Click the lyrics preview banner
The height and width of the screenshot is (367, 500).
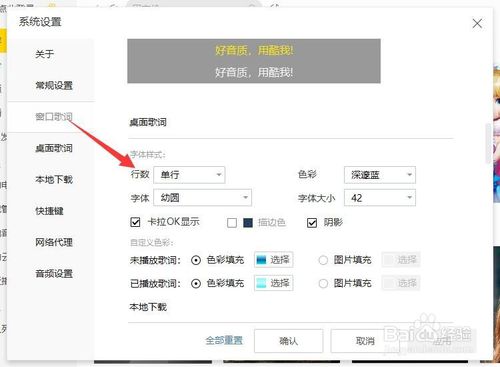pyautogui.click(x=254, y=61)
